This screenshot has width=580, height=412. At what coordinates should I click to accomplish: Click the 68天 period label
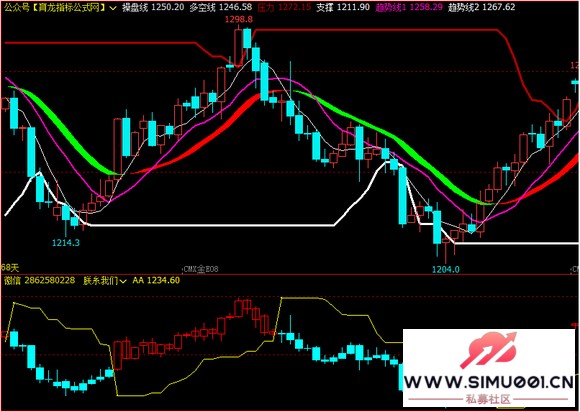(10, 267)
